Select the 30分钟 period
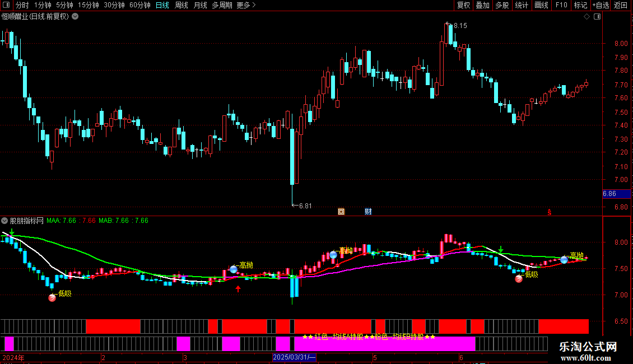This screenshot has width=633, height=364. [x=114, y=5]
